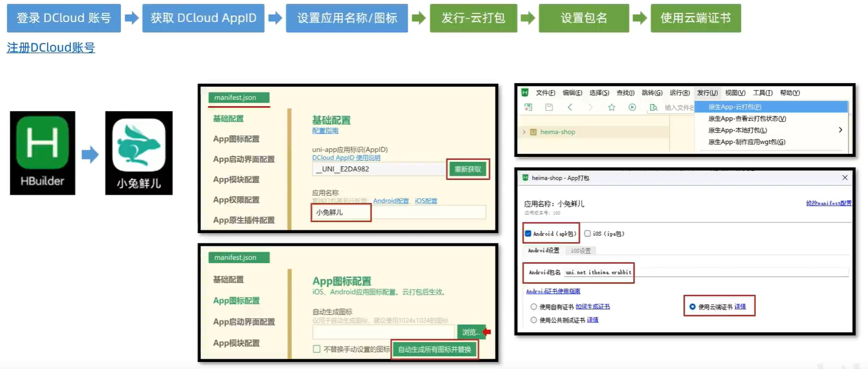Click the 浏览... browse button
This screenshot has width=868, height=369.
point(471,332)
